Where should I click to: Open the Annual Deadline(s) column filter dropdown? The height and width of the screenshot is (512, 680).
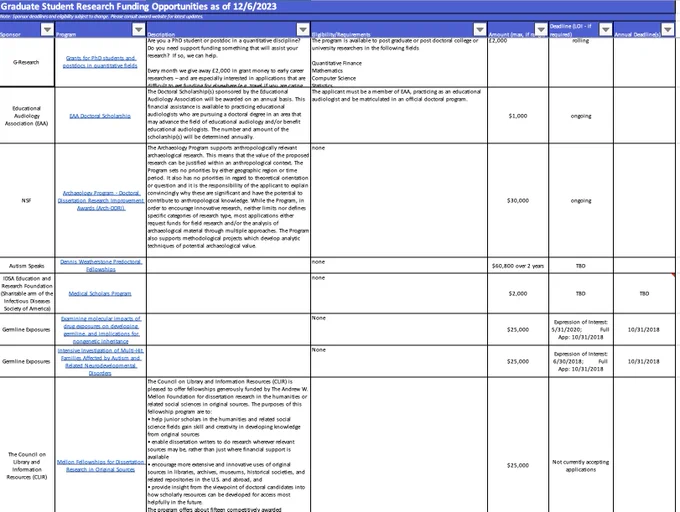click(x=667, y=29)
